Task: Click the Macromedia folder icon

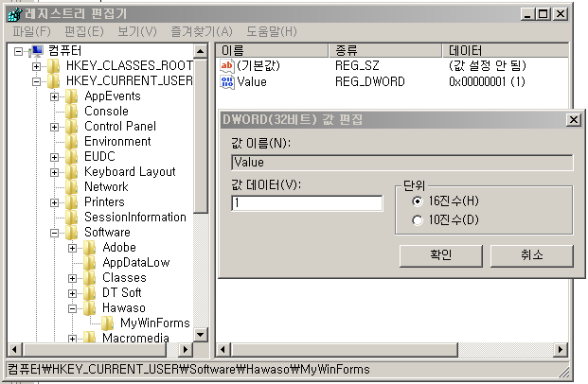Action: [90, 337]
